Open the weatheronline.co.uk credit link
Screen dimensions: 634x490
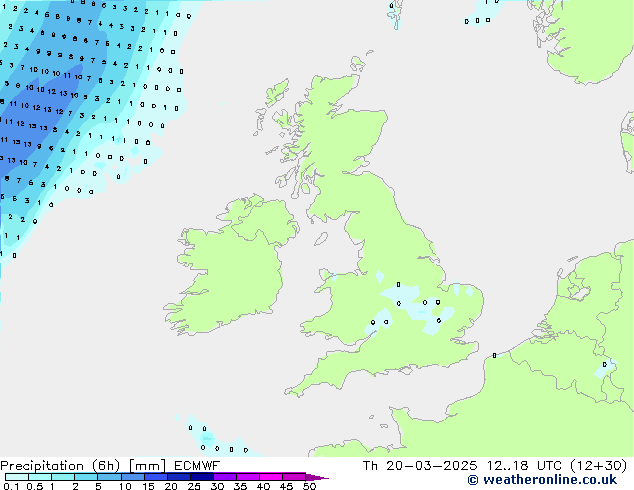[x=542, y=480]
